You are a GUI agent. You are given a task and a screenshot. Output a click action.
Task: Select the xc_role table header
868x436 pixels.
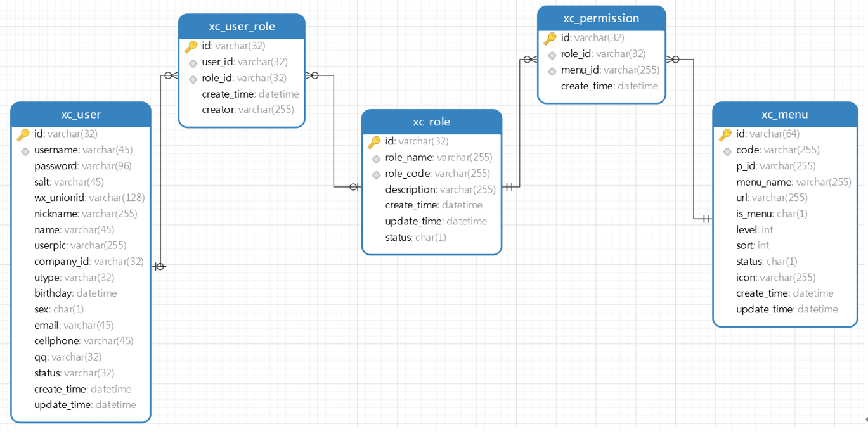(431, 122)
